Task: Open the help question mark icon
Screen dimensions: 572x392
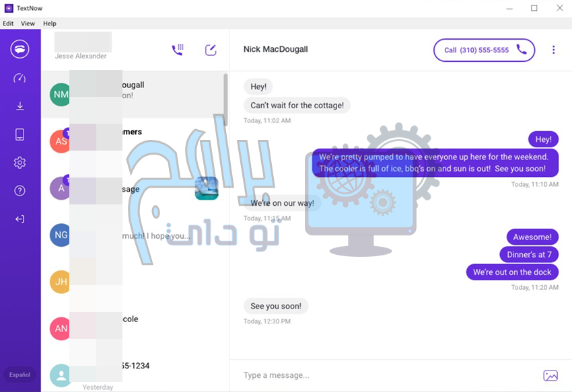Action: [20, 190]
